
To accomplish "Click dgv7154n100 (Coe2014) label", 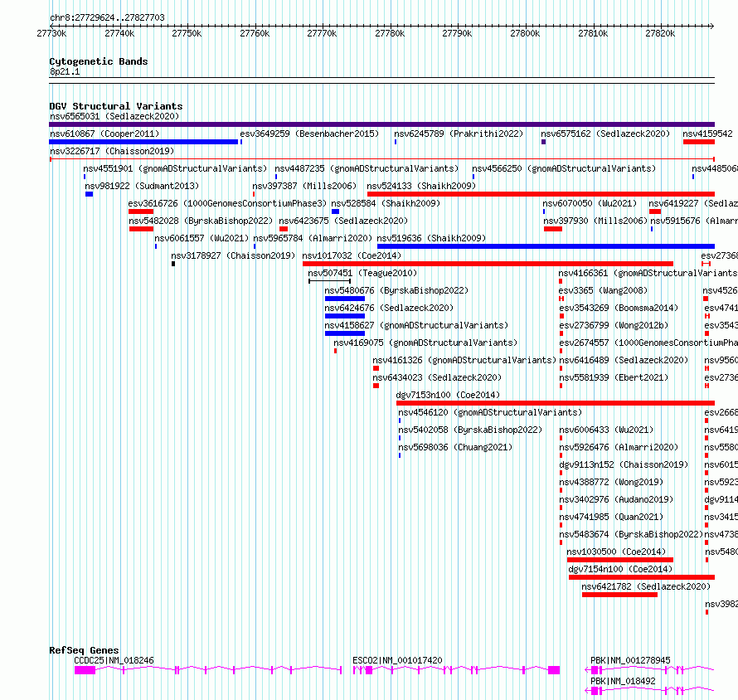I will 620,569.
